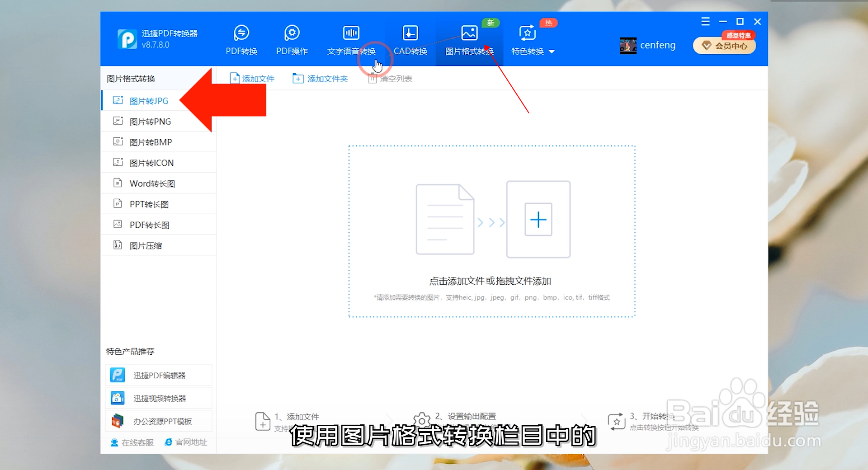Click the 特色产品推荐 heading
868x470 pixels.
coord(130,351)
